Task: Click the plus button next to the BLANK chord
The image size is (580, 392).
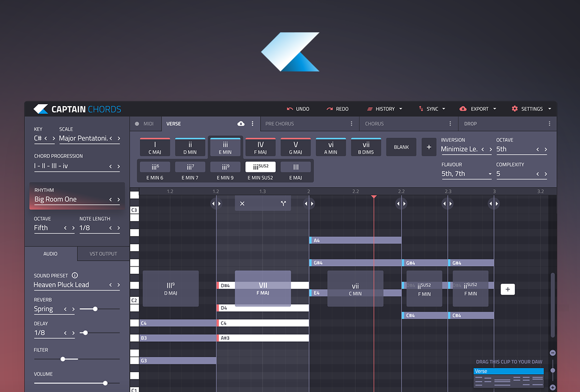Action: pos(429,147)
